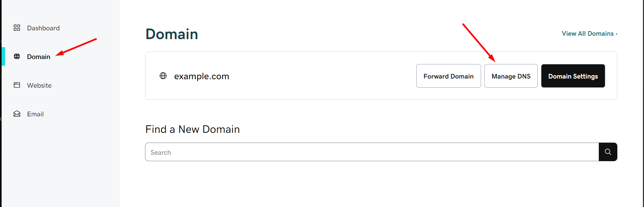
Task: Open Manage DNS for example.com
Action: 511,76
